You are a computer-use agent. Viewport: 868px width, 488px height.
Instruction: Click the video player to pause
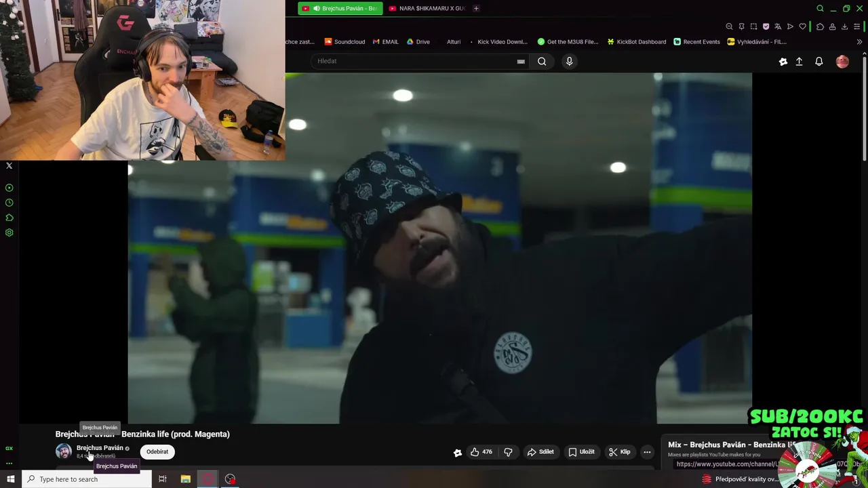[439, 248]
